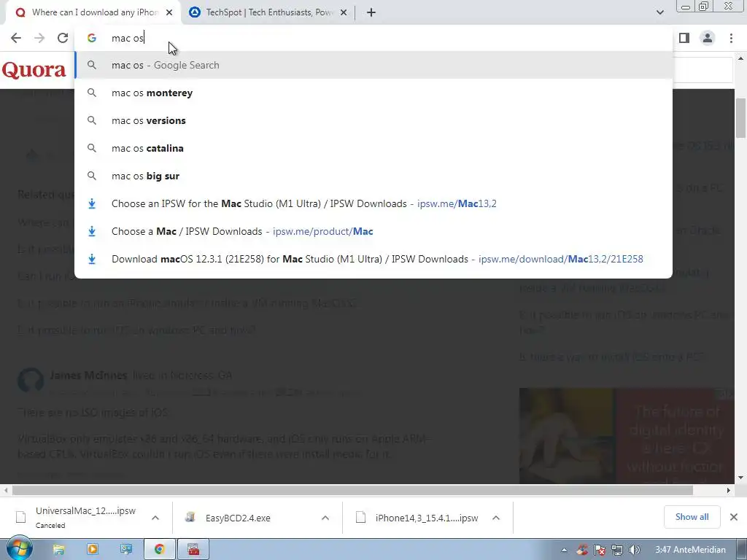Viewport: 747px width, 560px height.
Task: Expand UniversalMac ipsw download options
Action: click(x=155, y=518)
